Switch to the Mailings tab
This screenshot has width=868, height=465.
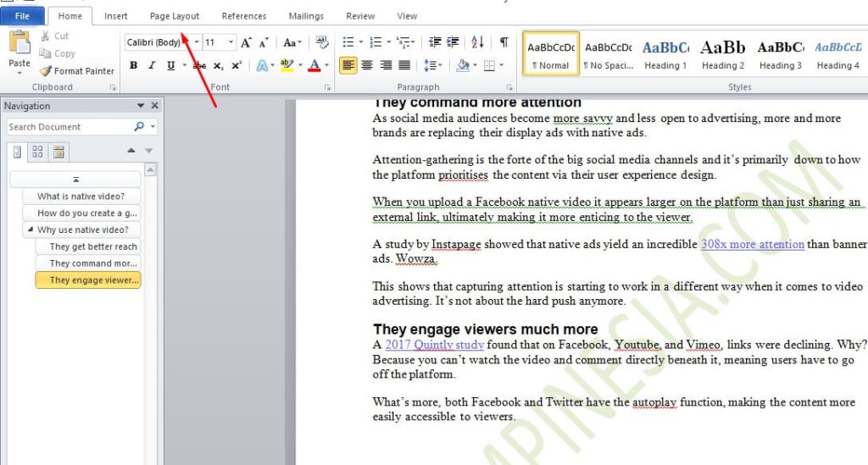pyautogui.click(x=306, y=16)
